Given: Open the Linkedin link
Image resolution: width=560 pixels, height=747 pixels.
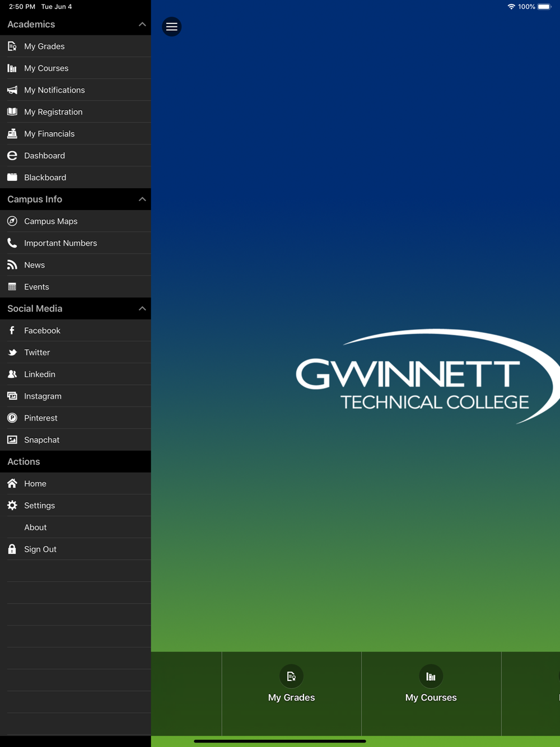Looking at the screenshot, I should pyautogui.click(x=76, y=374).
